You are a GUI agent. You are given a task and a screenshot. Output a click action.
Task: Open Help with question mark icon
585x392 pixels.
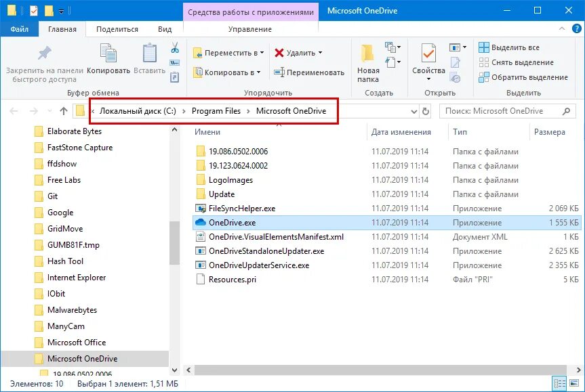point(576,28)
